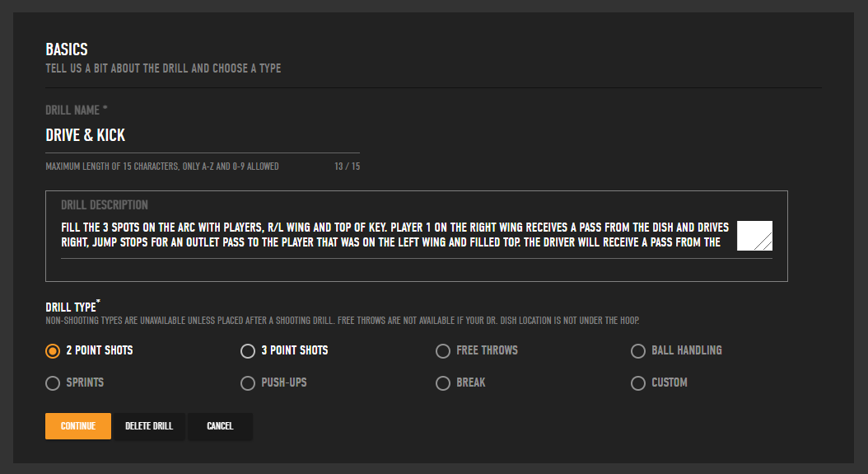Click the Basics section heading
Screen dimensions: 868x474
[x=67, y=49]
